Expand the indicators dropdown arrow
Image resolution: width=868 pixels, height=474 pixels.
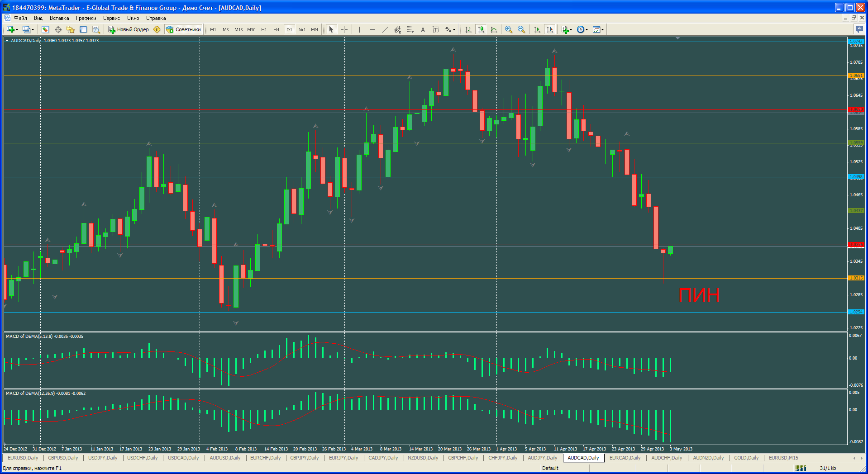point(571,30)
